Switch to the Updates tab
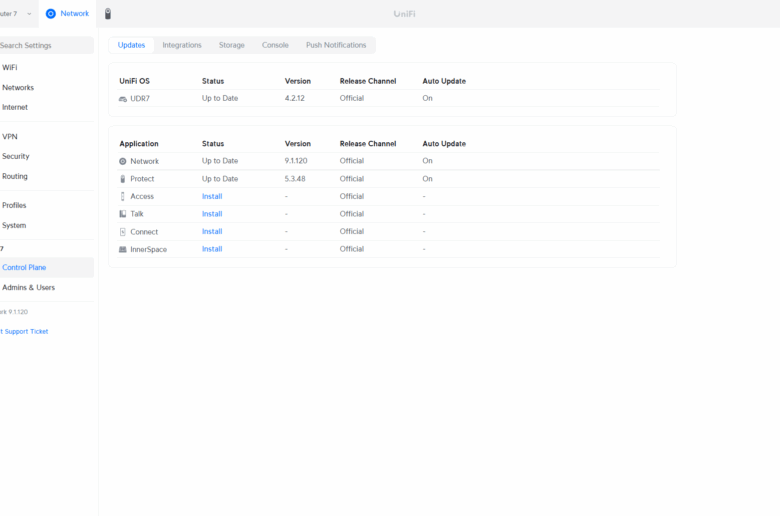This screenshot has width=780, height=516. tap(131, 45)
